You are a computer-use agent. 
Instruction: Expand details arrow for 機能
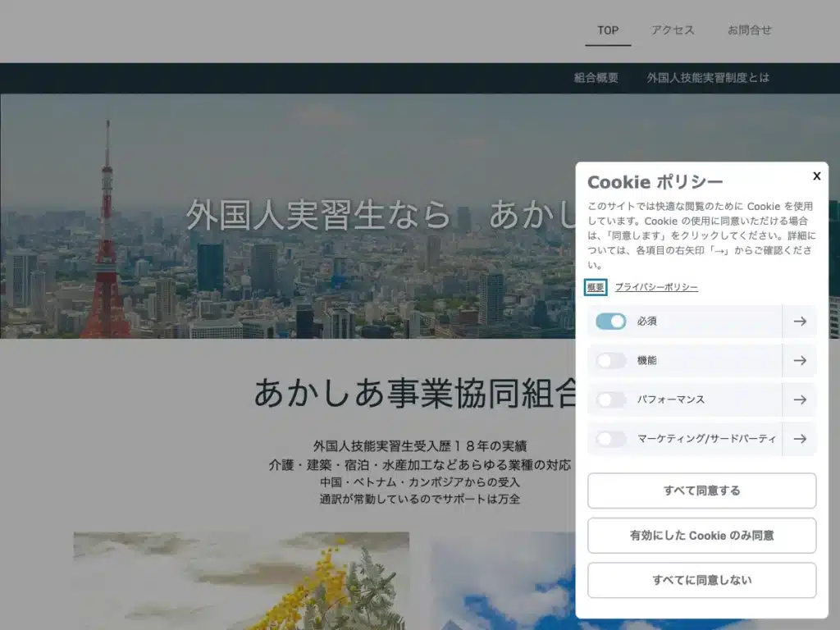click(800, 361)
